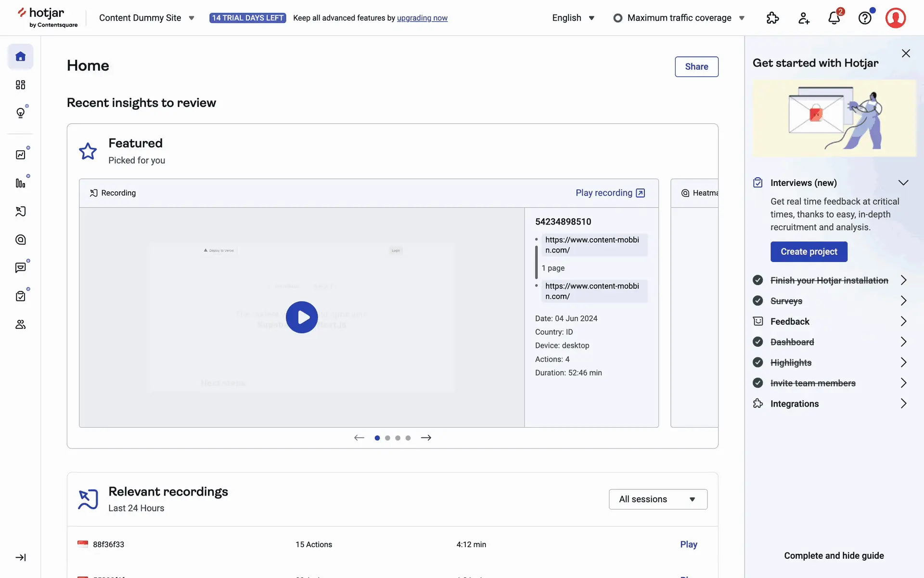Open Recordings icon in left sidebar
The width and height of the screenshot is (924, 578).
[x=20, y=211]
